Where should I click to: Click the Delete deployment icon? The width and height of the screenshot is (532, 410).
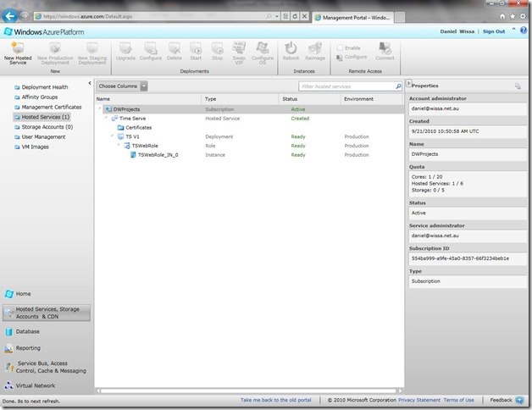[175, 49]
